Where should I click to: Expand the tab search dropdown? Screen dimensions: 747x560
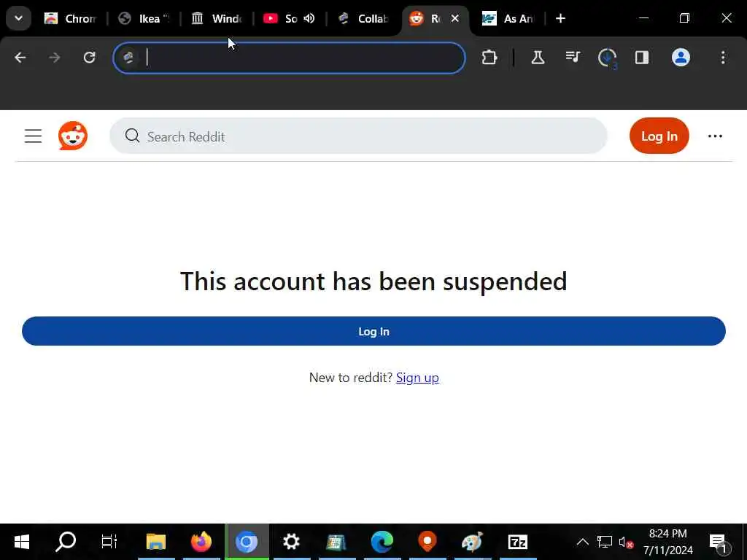pyautogui.click(x=18, y=18)
